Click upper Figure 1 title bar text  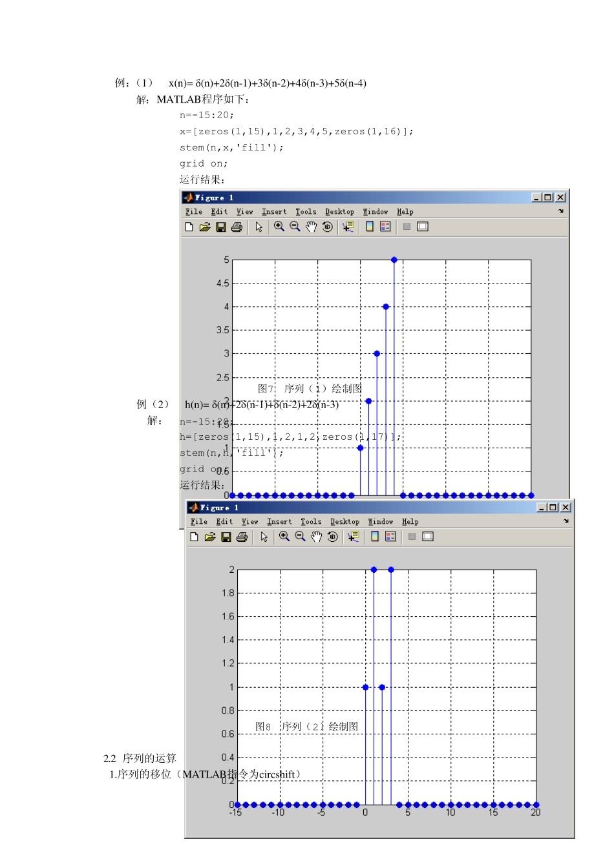215,198
